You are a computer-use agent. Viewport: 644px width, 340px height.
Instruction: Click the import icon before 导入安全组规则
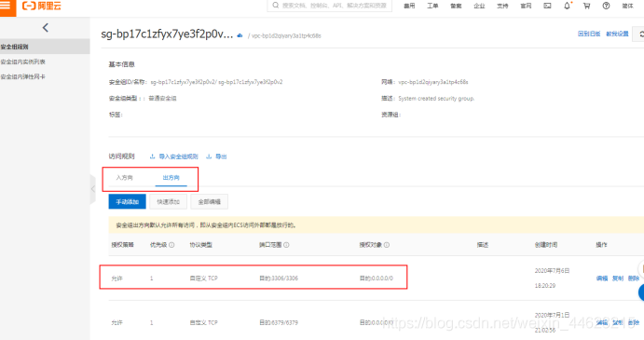152,156
